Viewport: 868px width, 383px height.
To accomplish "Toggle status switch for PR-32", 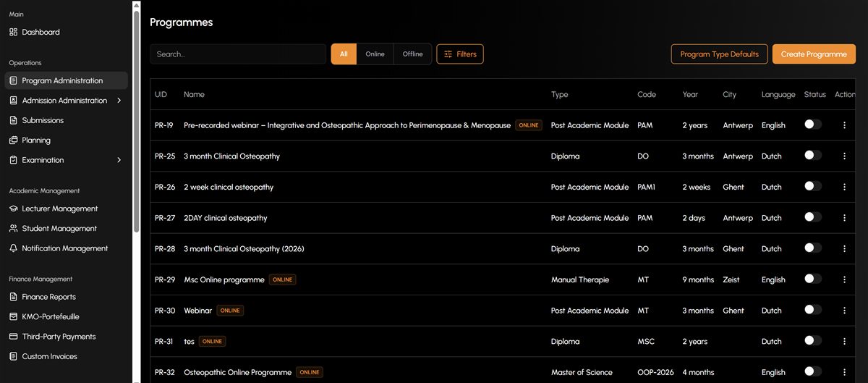I will tap(813, 371).
